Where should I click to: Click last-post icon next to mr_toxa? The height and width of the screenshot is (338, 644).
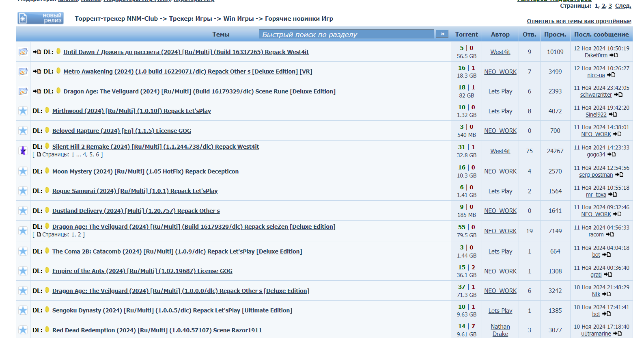click(613, 195)
